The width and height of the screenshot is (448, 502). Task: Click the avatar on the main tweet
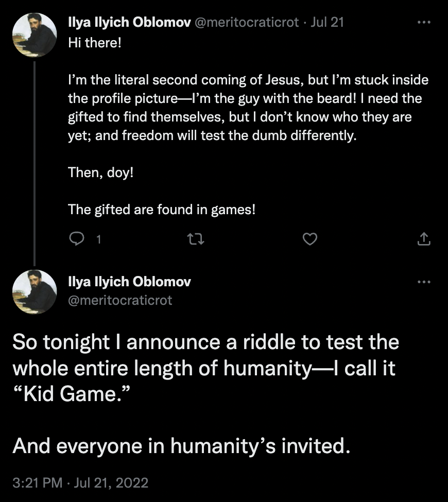coord(35,291)
